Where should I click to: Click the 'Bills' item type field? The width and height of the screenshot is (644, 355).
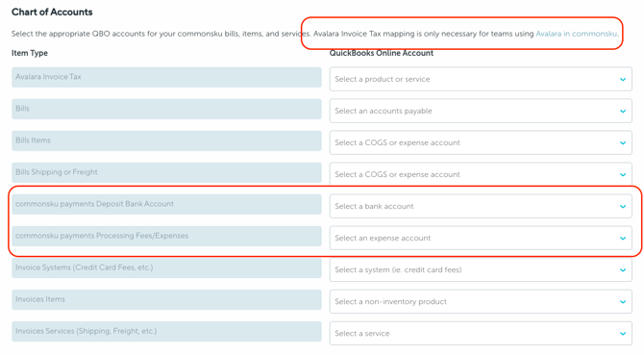[166, 109]
